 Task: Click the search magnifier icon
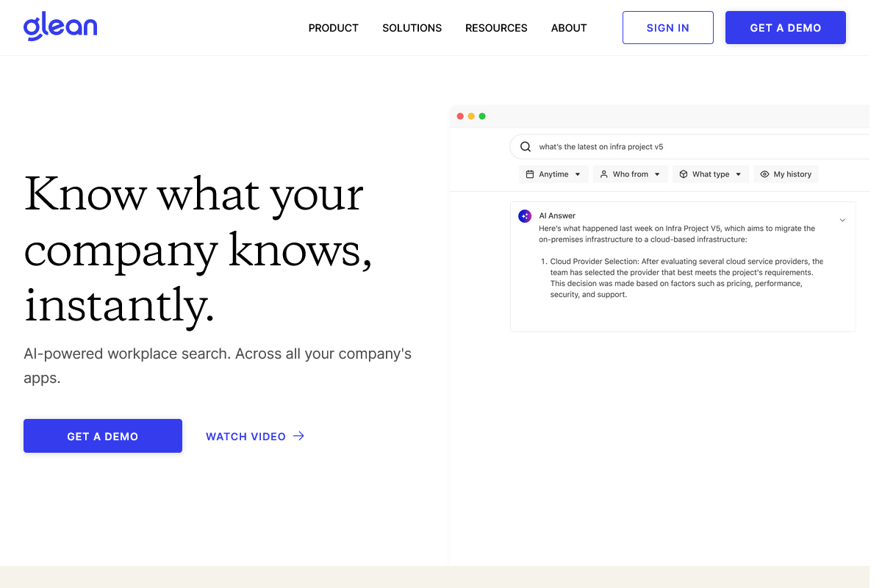pyautogui.click(x=526, y=147)
